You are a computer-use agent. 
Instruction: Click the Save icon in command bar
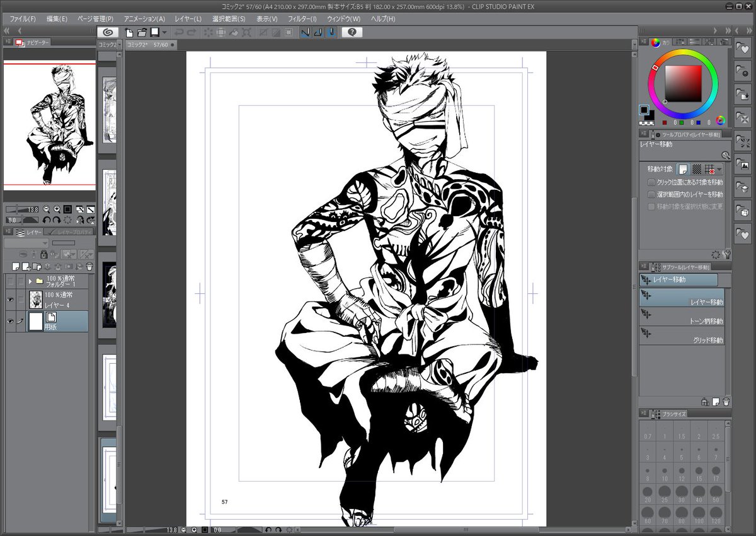(154, 32)
